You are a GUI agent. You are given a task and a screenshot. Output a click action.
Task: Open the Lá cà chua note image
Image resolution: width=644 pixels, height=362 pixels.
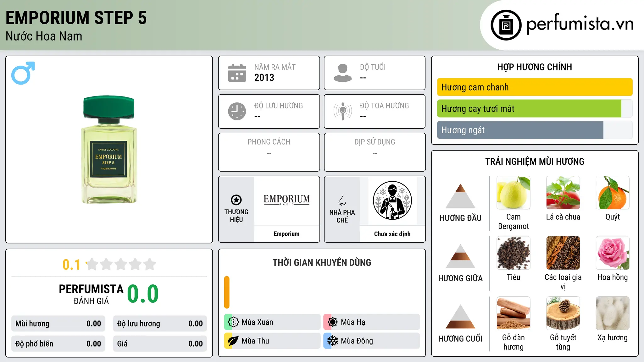(x=563, y=193)
